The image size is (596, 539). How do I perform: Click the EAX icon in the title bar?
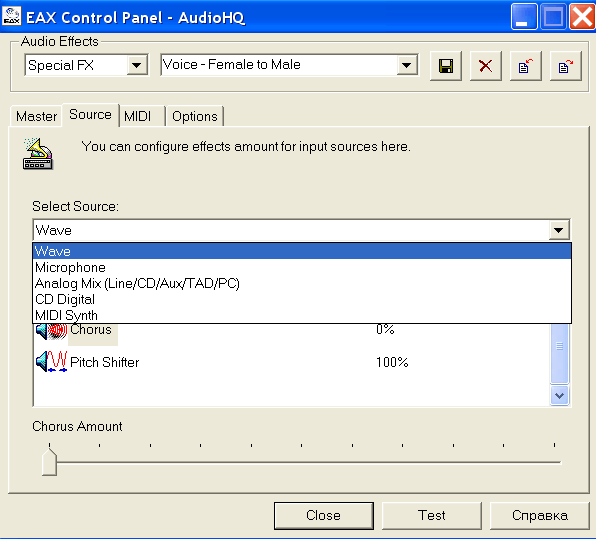[x=12, y=16]
